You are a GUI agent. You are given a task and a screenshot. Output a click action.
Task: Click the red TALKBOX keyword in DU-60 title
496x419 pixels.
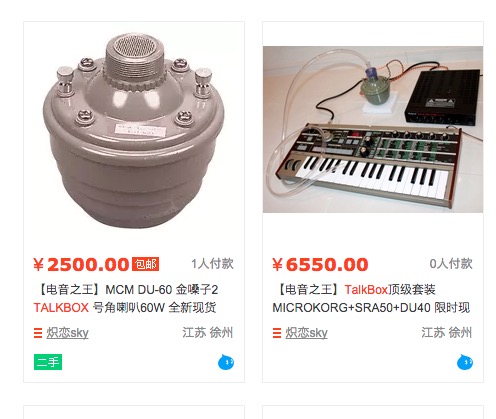(x=61, y=307)
